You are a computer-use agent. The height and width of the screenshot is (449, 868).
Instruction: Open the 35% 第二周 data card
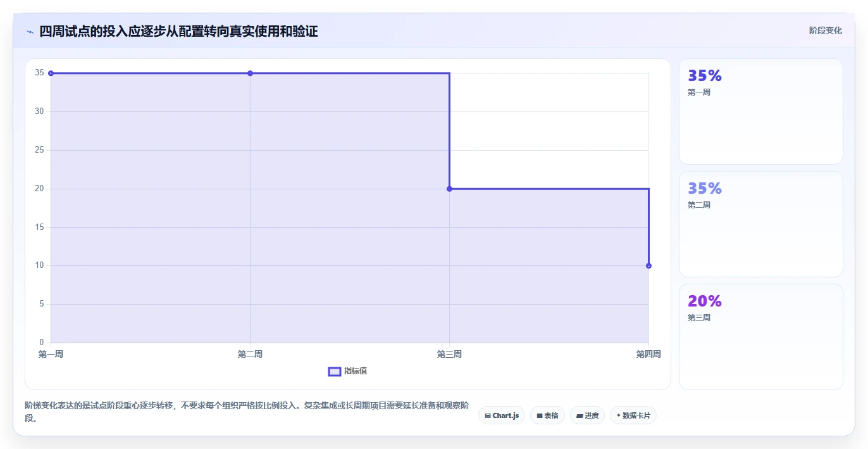pos(761,224)
